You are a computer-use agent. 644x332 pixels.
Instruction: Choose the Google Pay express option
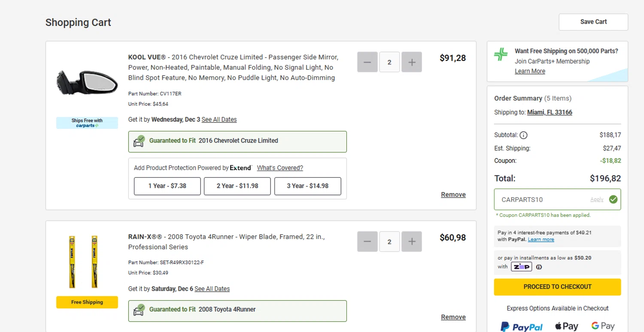[x=603, y=326]
